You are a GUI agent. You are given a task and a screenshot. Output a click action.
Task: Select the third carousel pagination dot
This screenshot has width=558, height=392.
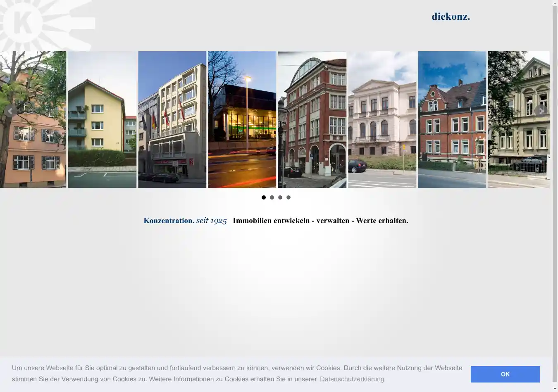[280, 197]
